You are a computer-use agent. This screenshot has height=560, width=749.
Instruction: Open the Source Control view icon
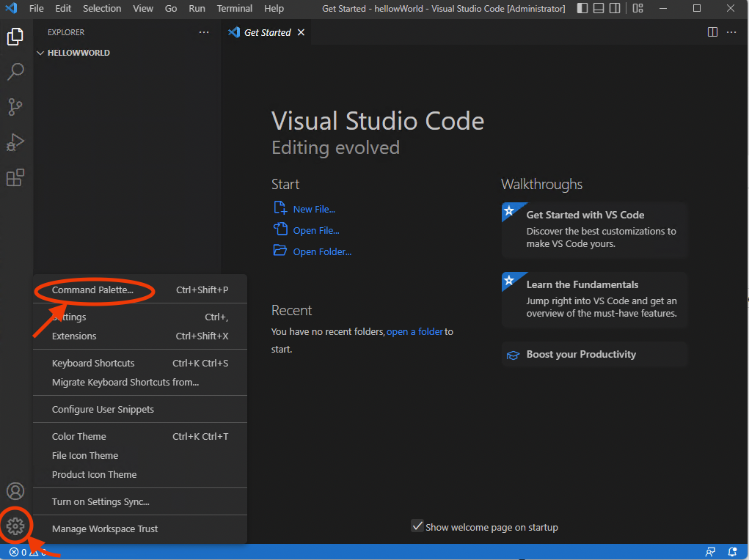coord(15,107)
